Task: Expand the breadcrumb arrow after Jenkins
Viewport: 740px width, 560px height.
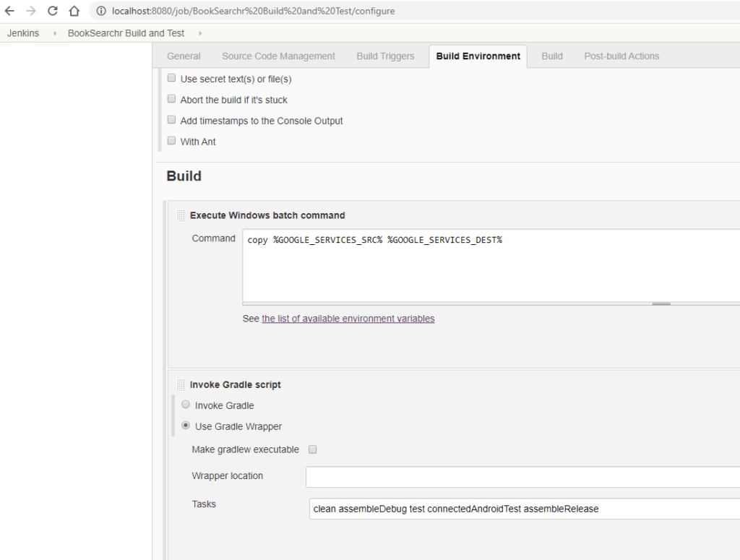Action: 55,33
